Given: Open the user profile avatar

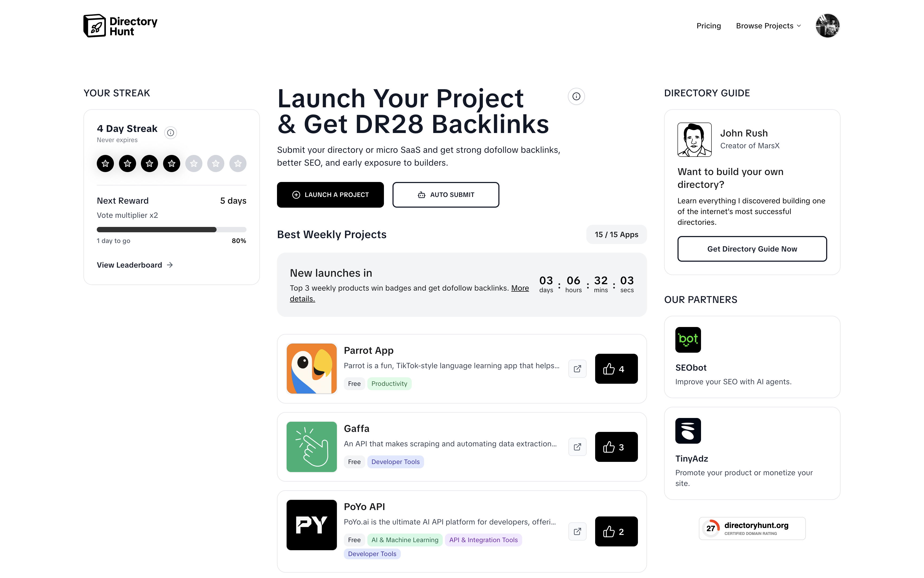Looking at the screenshot, I should coord(827,26).
